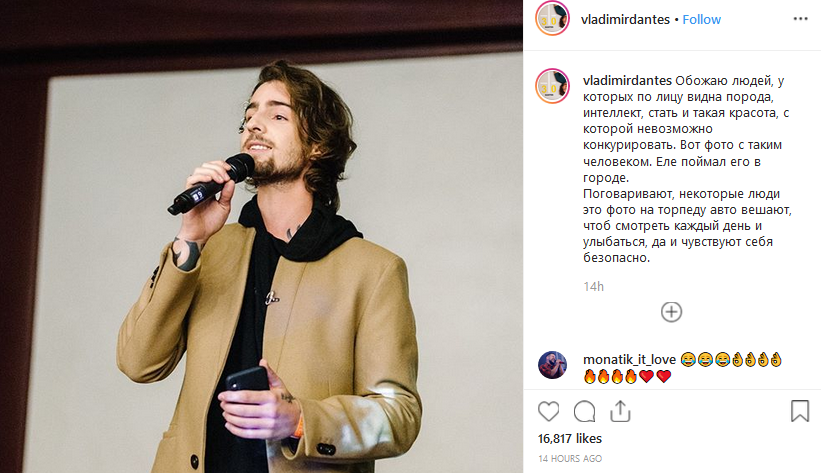Open the header profile avatar of vladimirdantes
Viewport: 821px width, 473px height.
coord(552,18)
